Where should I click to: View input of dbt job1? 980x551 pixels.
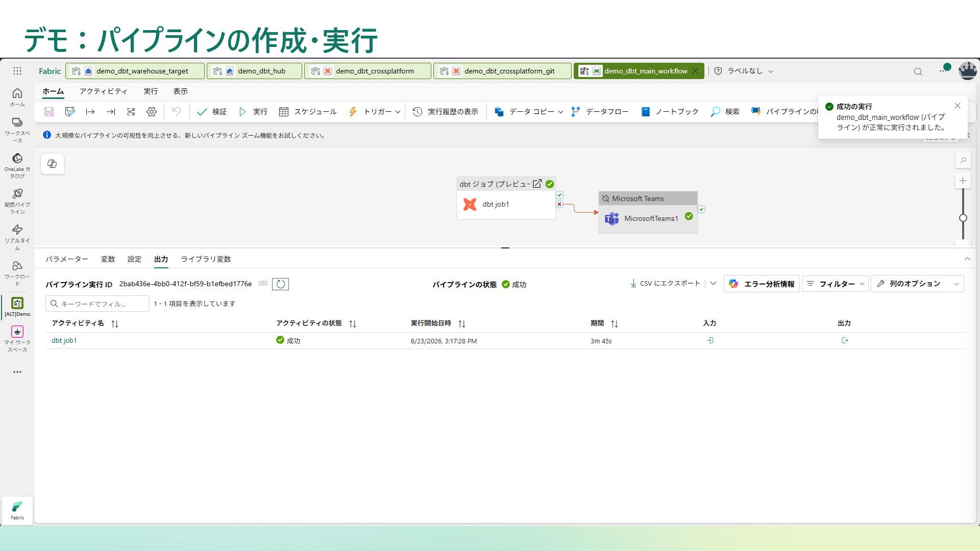coord(709,340)
